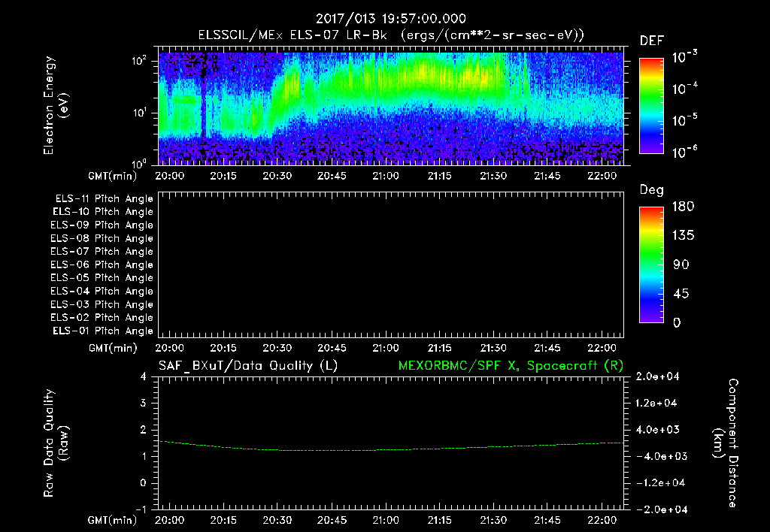This screenshot has width=770, height=532.
Task: Click the 90 tick on Deg scale
Action: pos(681,264)
